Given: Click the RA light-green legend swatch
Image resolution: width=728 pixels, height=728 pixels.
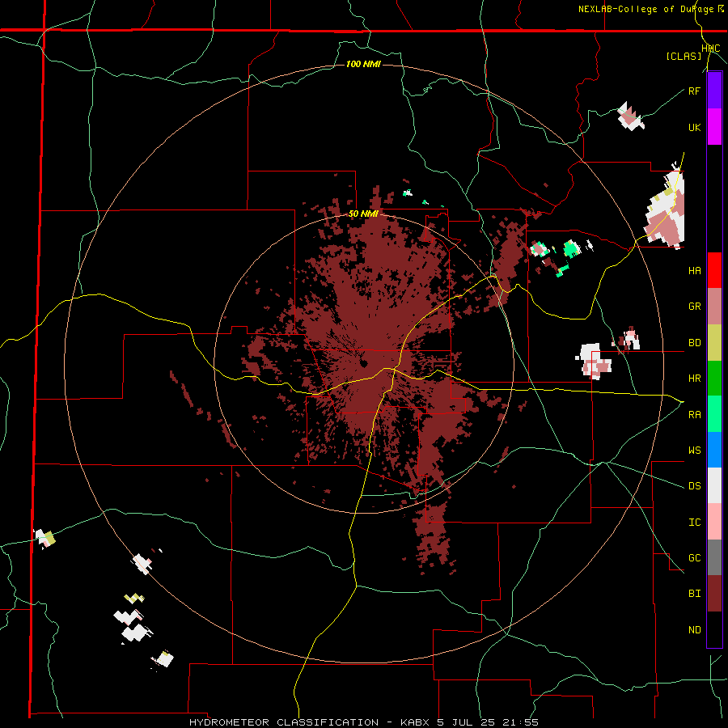Looking at the screenshot, I should (x=714, y=413).
